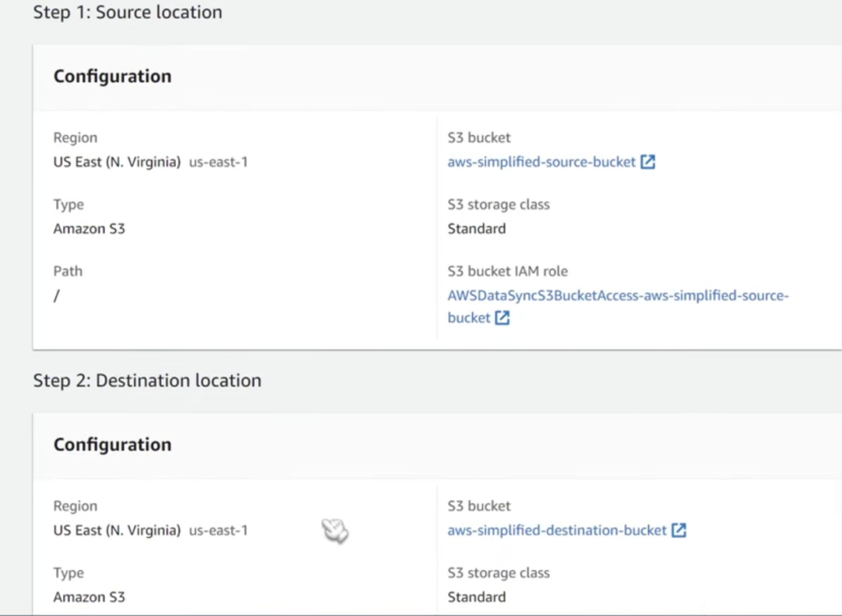Click the destination Type value Amazon S3
The width and height of the screenshot is (842, 616).
pyautogui.click(x=89, y=597)
